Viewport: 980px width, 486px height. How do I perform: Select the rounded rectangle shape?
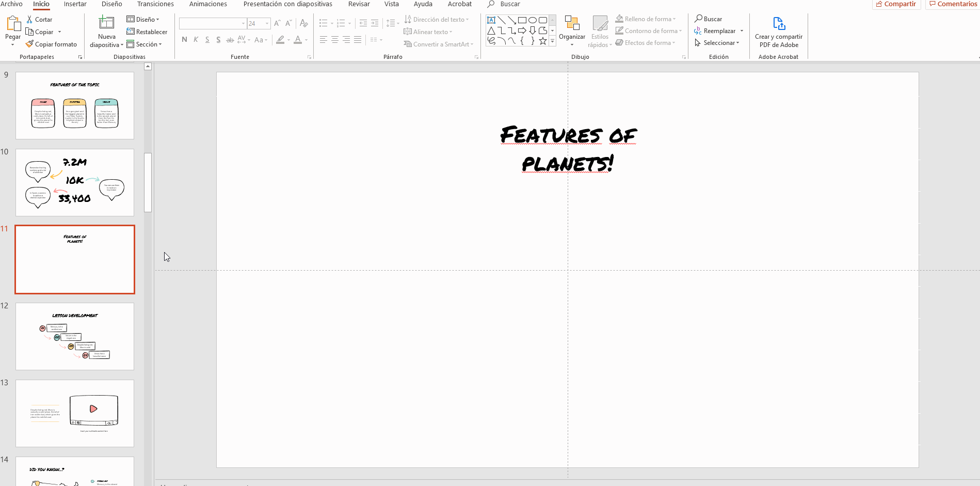(x=543, y=20)
